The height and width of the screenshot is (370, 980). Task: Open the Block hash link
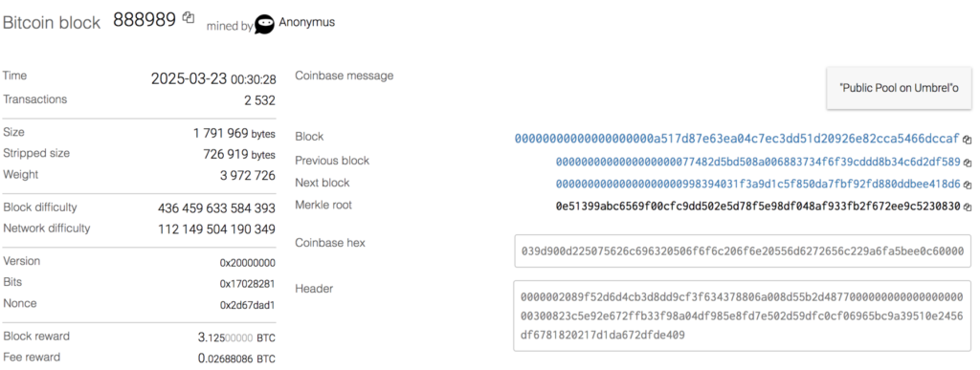coord(737,139)
